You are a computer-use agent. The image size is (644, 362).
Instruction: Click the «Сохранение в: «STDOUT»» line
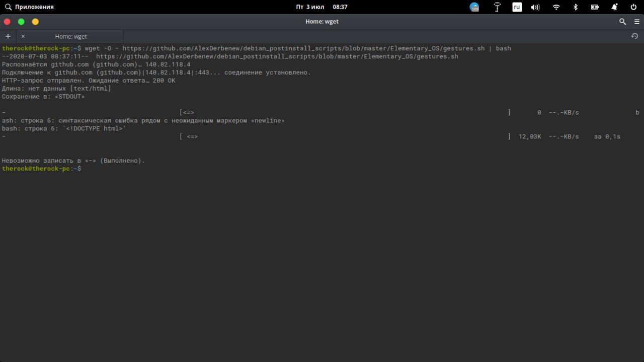tap(43, 97)
